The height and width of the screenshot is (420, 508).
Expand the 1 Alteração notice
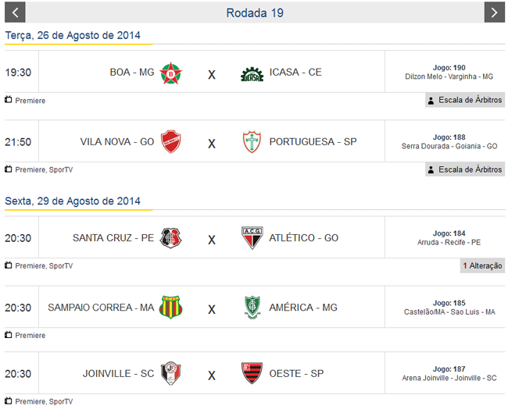point(482,266)
